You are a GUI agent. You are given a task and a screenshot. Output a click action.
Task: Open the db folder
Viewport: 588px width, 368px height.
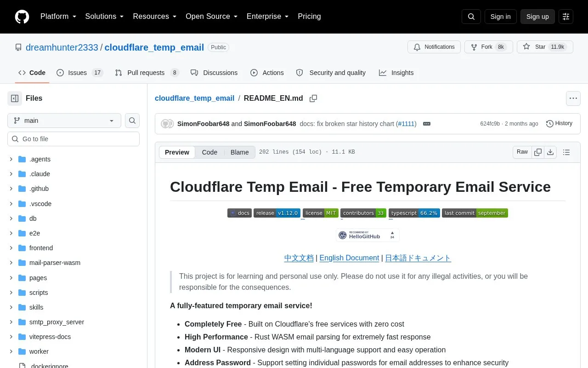pyautogui.click(x=33, y=218)
